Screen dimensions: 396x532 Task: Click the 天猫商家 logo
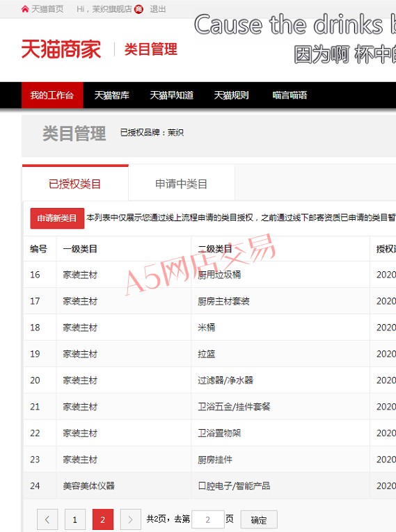(x=61, y=49)
